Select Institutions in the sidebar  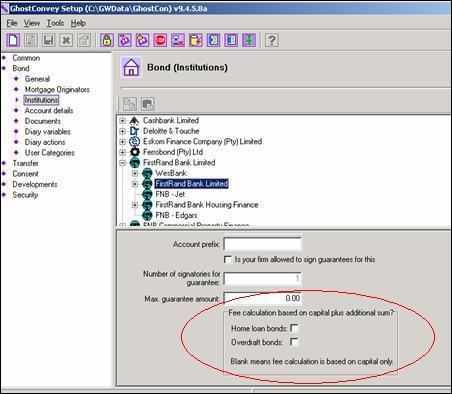pyautogui.click(x=41, y=100)
